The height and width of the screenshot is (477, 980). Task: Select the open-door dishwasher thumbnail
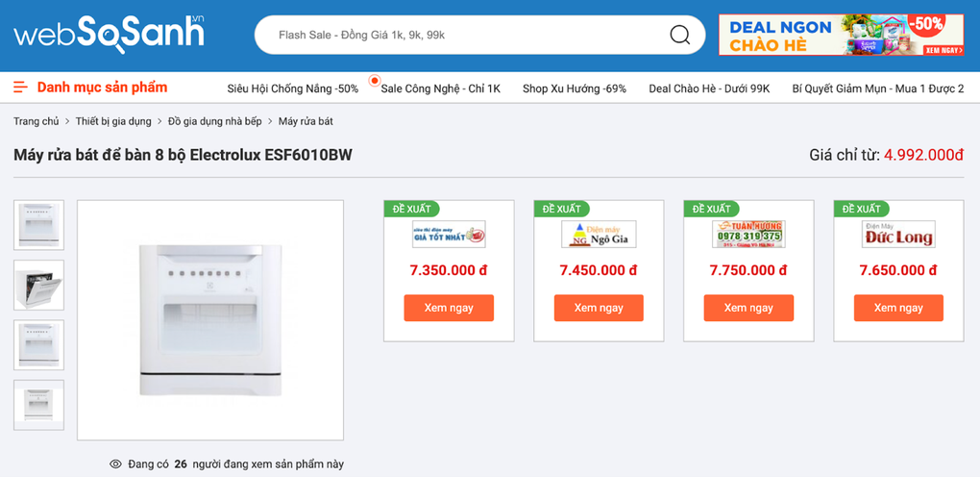pos(39,285)
